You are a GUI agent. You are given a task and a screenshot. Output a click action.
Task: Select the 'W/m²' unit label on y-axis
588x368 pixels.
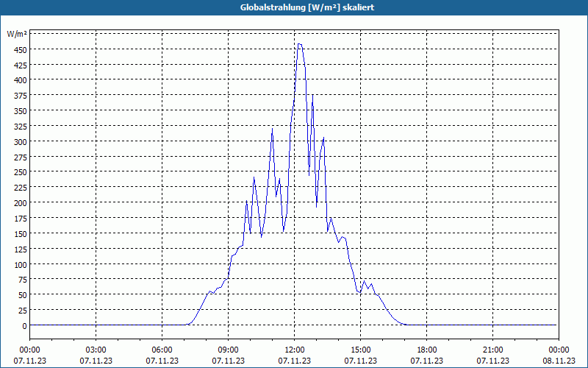[17, 34]
